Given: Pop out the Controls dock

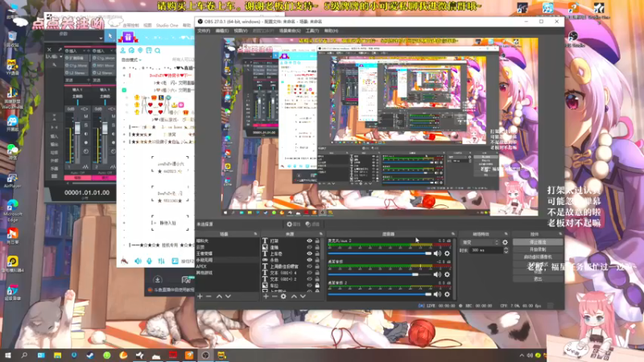Looking at the screenshot, I should pyautogui.click(x=559, y=234).
